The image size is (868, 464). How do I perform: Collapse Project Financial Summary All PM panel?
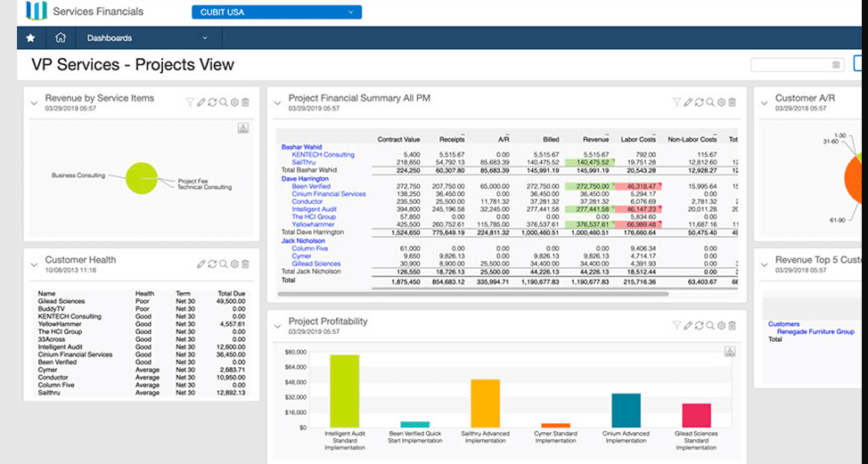(277, 103)
